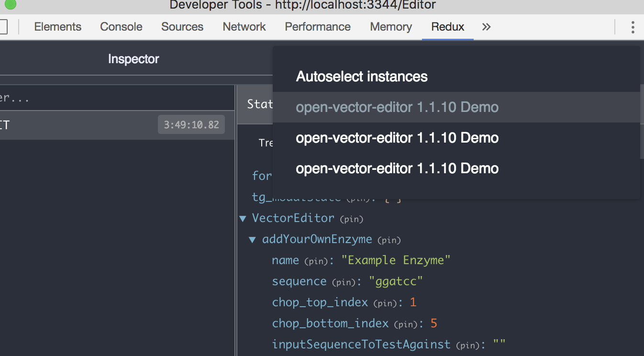The height and width of the screenshot is (356, 644).
Task: Show more DevTools tabs chevron
Action: pyautogui.click(x=487, y=27)
